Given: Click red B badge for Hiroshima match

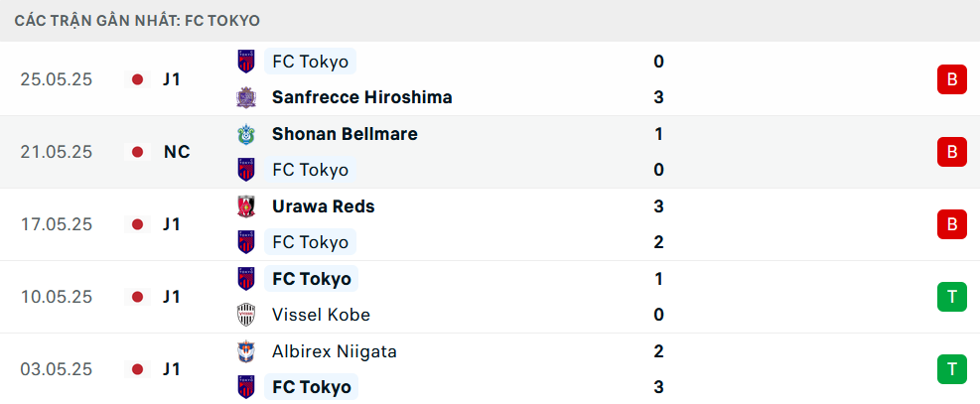Looking at the screenshot, I should [x=952, y=79].
